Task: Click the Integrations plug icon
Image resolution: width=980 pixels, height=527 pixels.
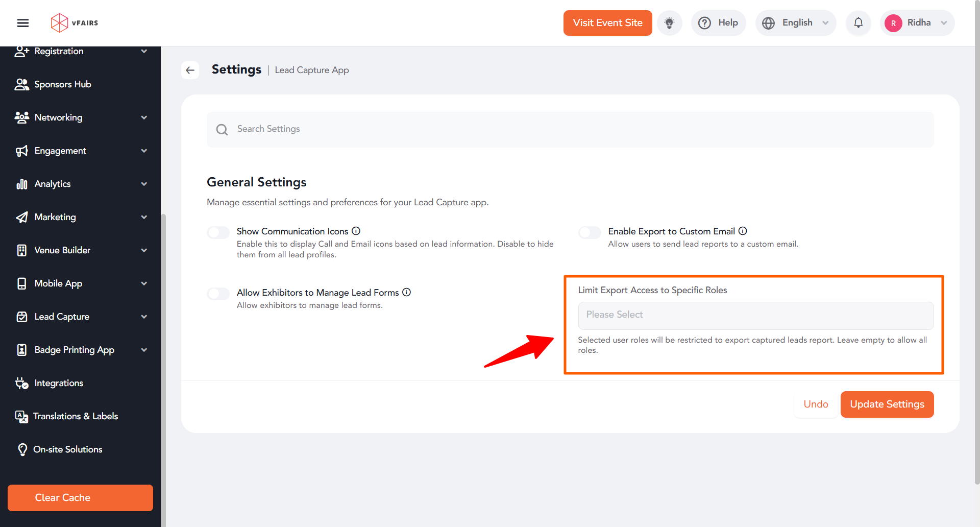Action: (x=21, y=383)
